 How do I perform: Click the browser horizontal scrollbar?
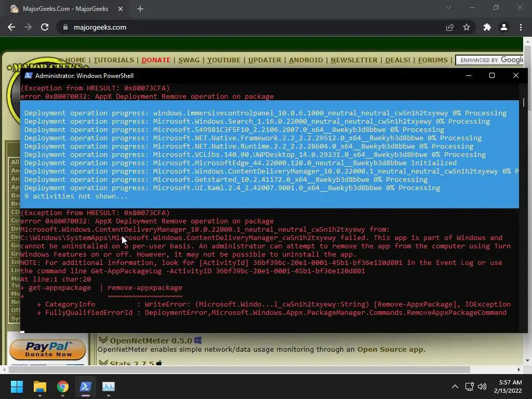click(x=239, y=369)
